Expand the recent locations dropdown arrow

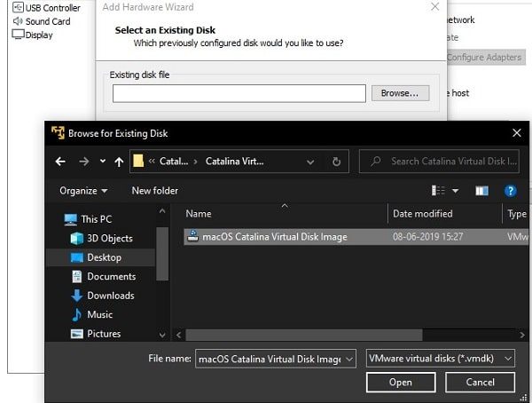click(x=103, y=161)
